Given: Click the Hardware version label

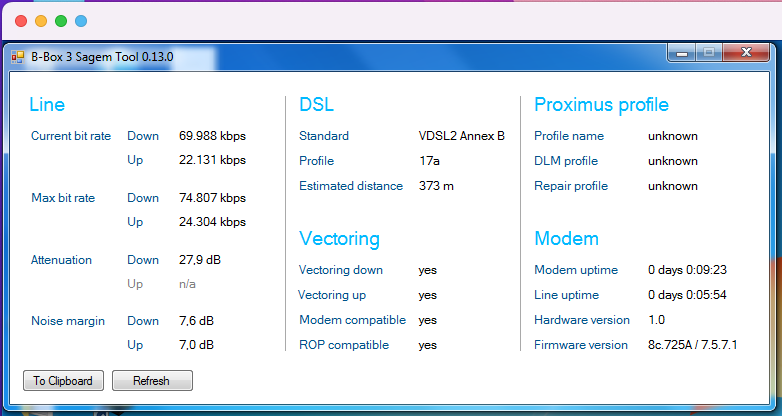Looking at the screenshot, I should coord(582,320).
